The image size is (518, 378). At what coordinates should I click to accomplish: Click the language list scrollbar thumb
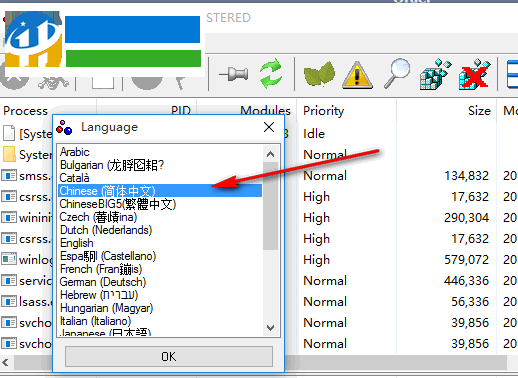[x=270, y=206]
